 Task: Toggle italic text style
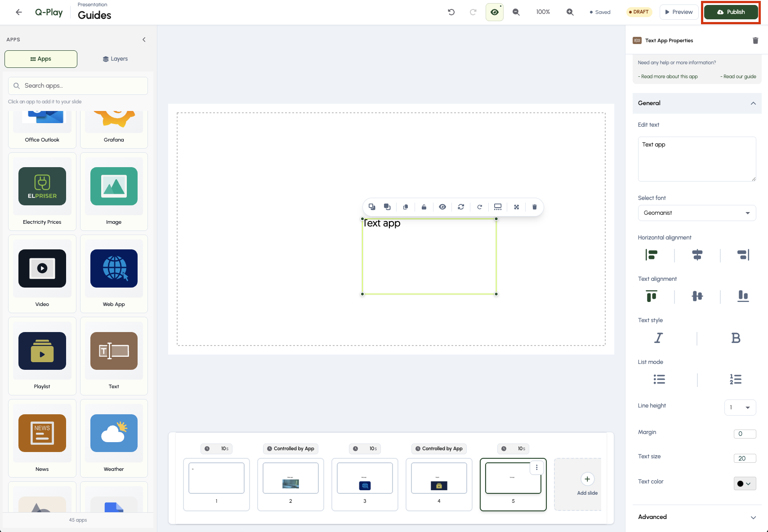tap(658, 338)
